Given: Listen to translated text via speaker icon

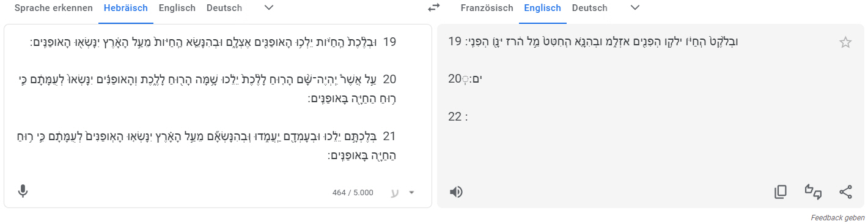Looking at the screenshot, I should coord(456,192).
